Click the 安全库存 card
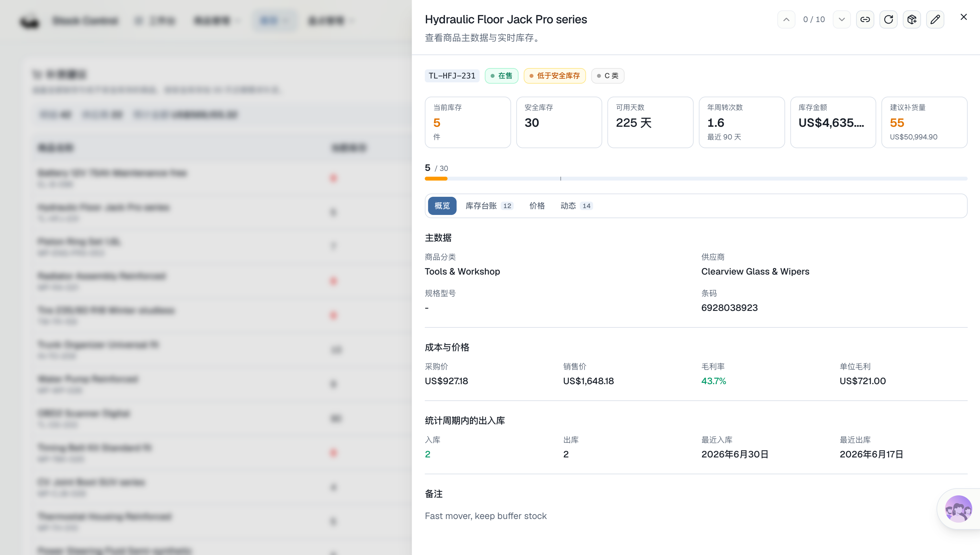This screenshot has height=555, width=980. 559,122
